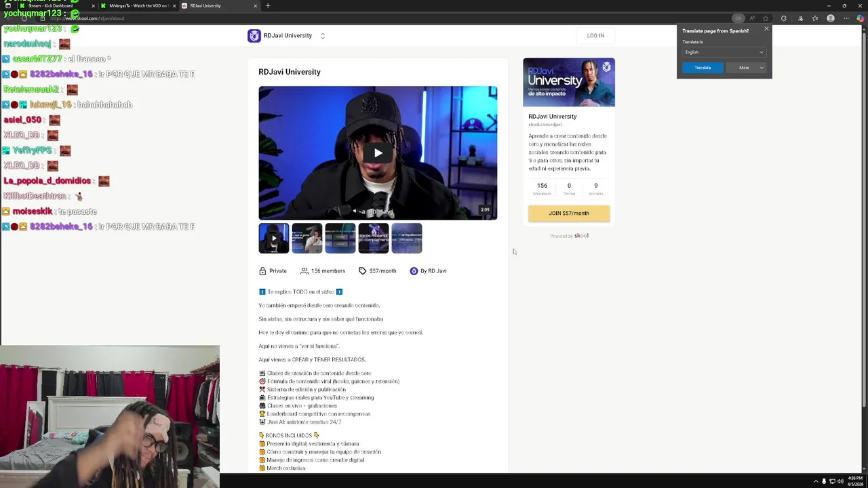Image resolution: width=868 pixels, height=488 pixels.
Task: Close the RDJavi University browser tab
Action: [255, 5]
